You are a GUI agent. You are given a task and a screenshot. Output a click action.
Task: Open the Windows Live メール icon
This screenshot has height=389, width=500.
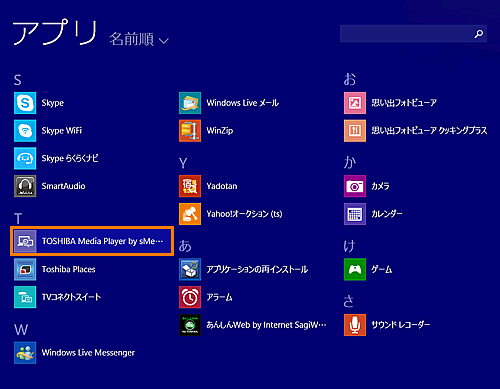pyautogui.click(x=190, y=103)
